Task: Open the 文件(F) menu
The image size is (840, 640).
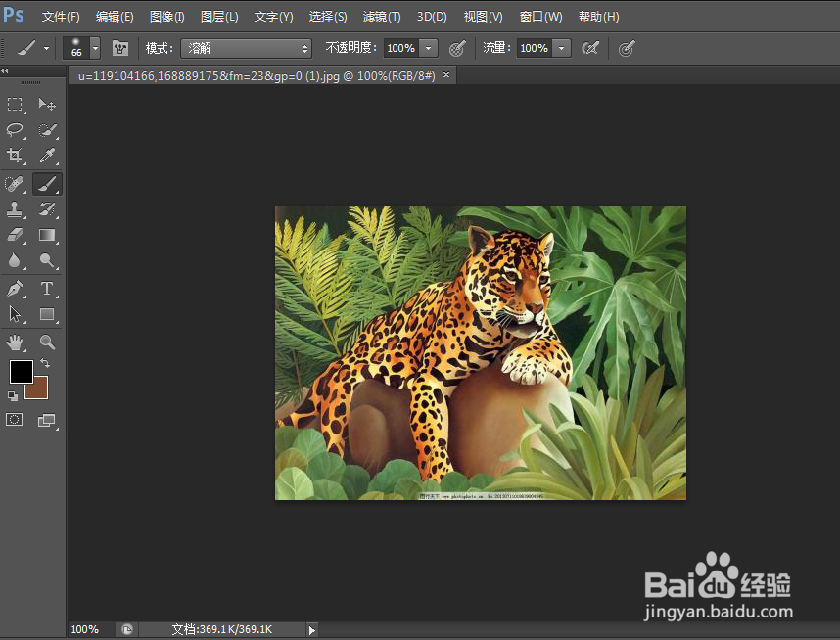Action: click(x=61, y=17)
